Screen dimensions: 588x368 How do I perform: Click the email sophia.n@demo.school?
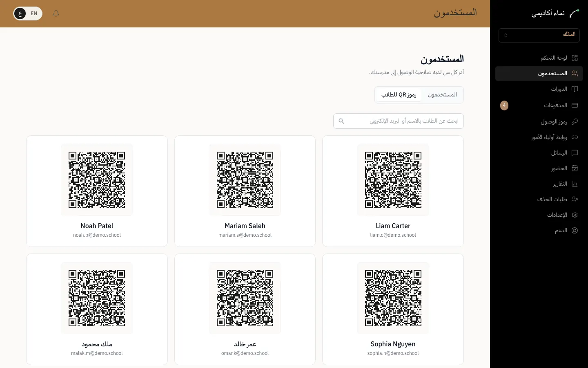click(393, 353)
